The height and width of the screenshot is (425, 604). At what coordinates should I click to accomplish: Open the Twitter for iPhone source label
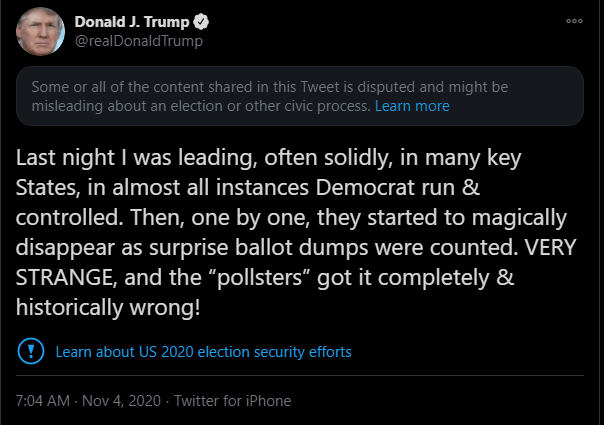[x=233, y=401]
